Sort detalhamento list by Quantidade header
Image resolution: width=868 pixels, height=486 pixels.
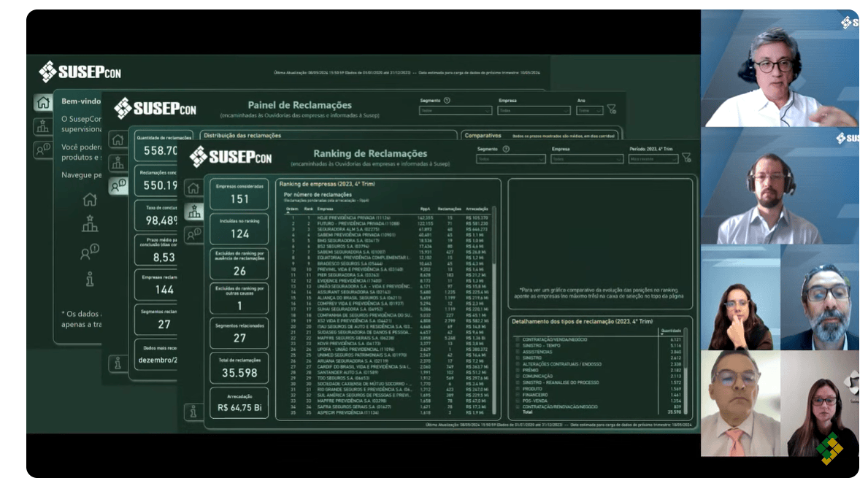671,331
